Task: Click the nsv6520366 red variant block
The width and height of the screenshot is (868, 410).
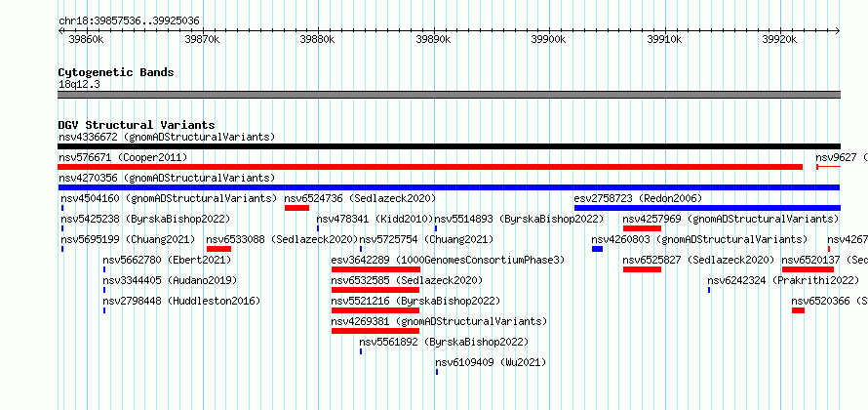Action: click(x=798, y=310)
